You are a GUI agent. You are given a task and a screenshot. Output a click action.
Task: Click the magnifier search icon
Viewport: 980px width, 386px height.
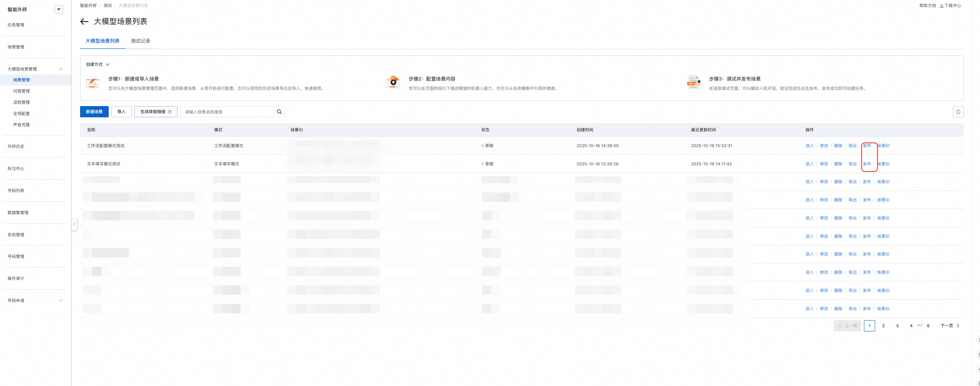(x=279, y=112)
